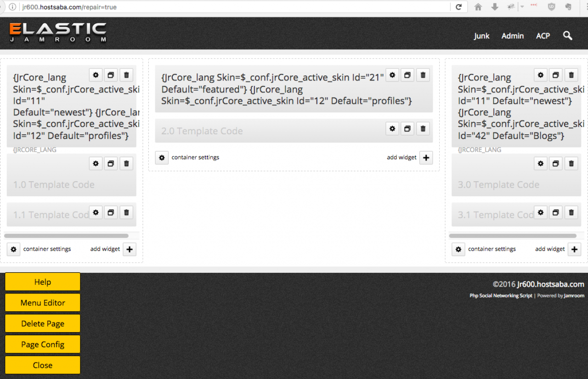Go to the browser home page

coord(478,7)
